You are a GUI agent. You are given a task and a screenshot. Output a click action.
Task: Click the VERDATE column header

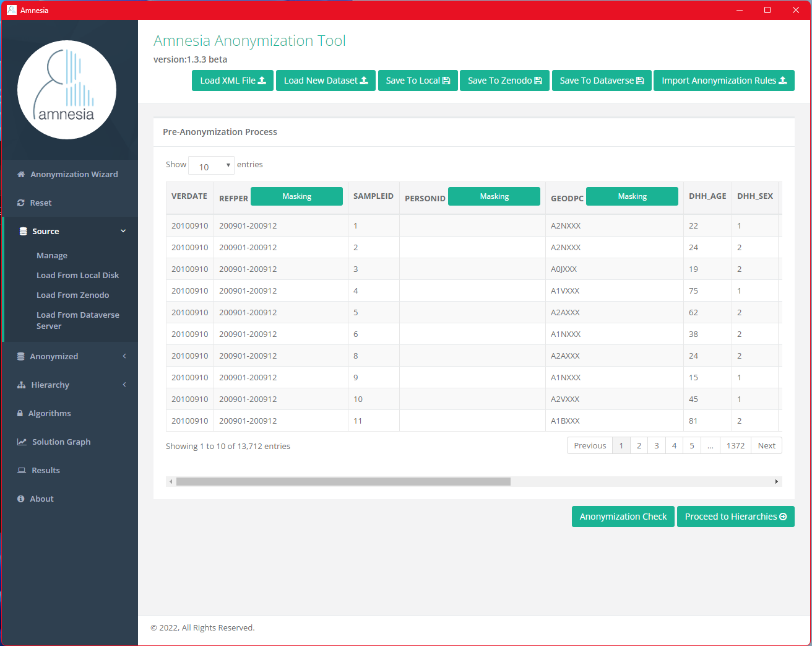(189, 196)
